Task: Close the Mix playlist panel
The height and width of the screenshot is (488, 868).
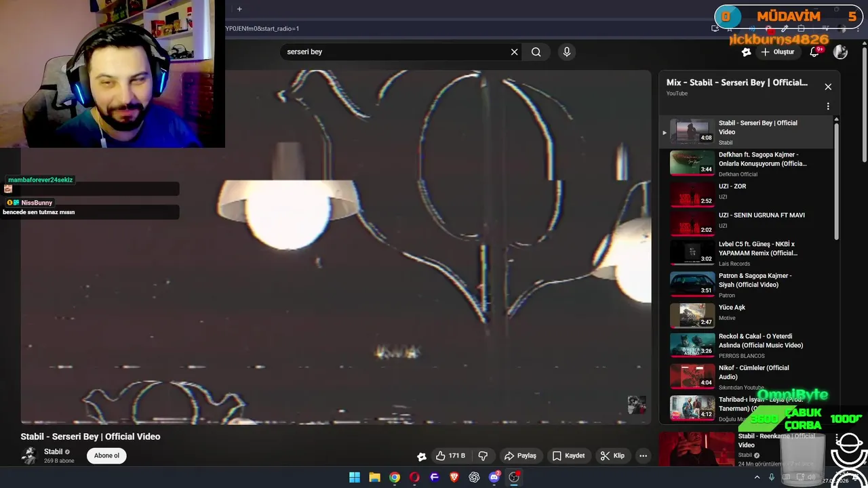Action: tap(828, 87)
